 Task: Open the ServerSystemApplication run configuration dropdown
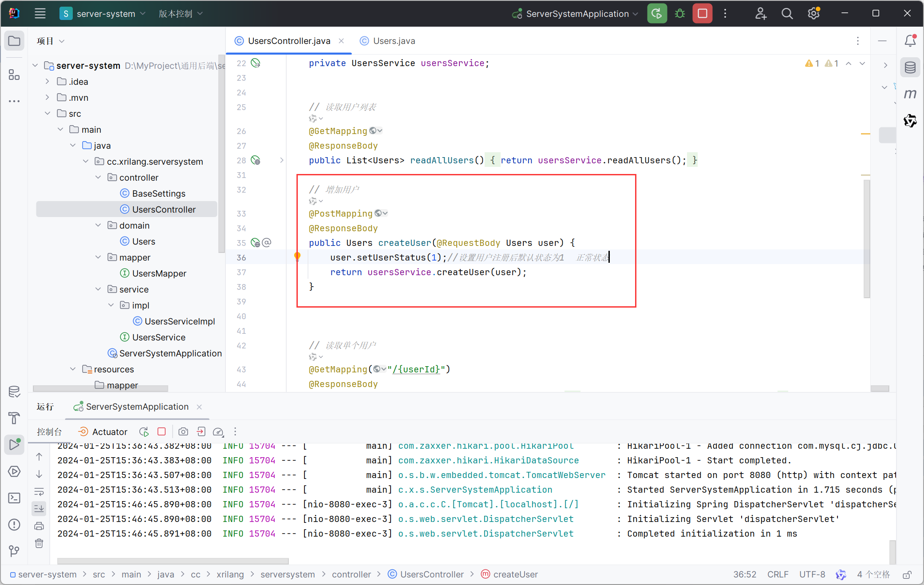[x=575, y=14]
